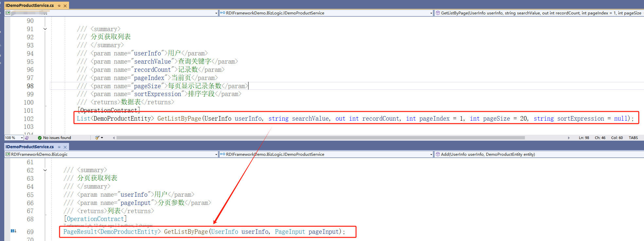This screenshot has height=241, width=644.
Task: Click the Col: 60 column indicator
Action: [617, 138]
